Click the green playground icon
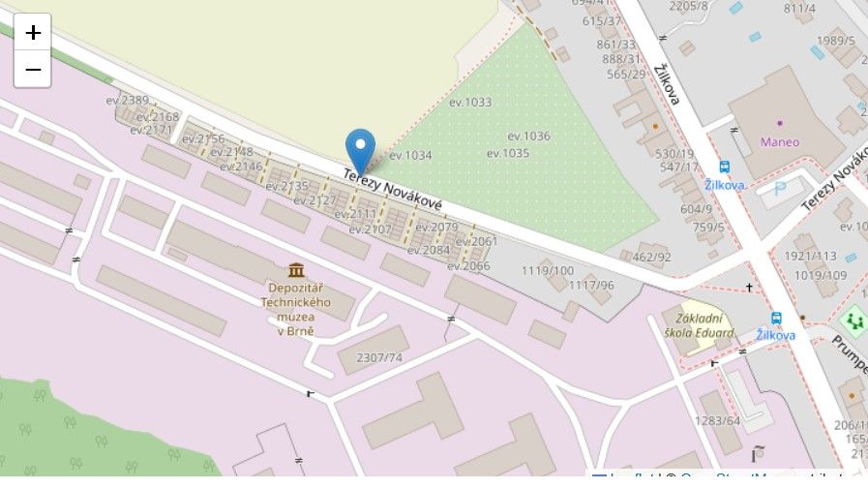Image resolution: width=868 pixels, height=489 pixels. tap(853, 321)
